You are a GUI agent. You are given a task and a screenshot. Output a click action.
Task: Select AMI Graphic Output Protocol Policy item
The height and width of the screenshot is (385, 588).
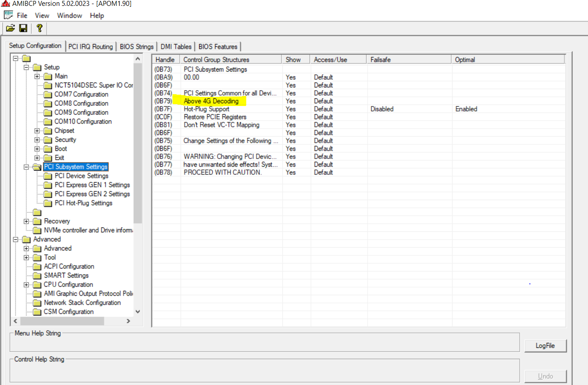88,294
